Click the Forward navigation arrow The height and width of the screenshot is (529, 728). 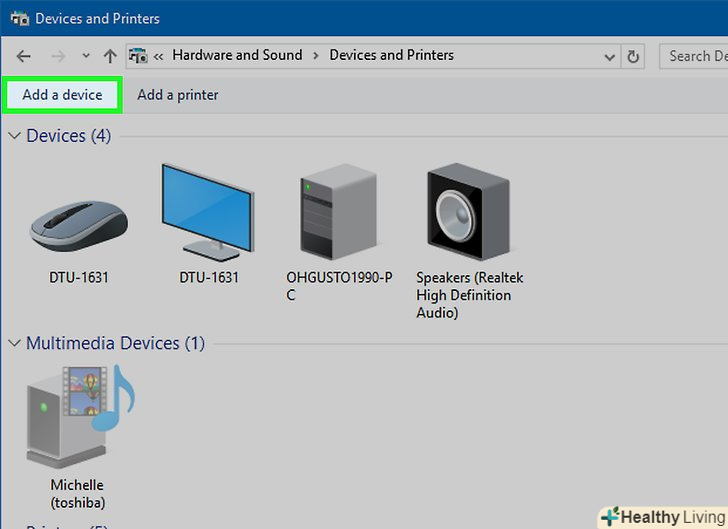tap(58, 57)
